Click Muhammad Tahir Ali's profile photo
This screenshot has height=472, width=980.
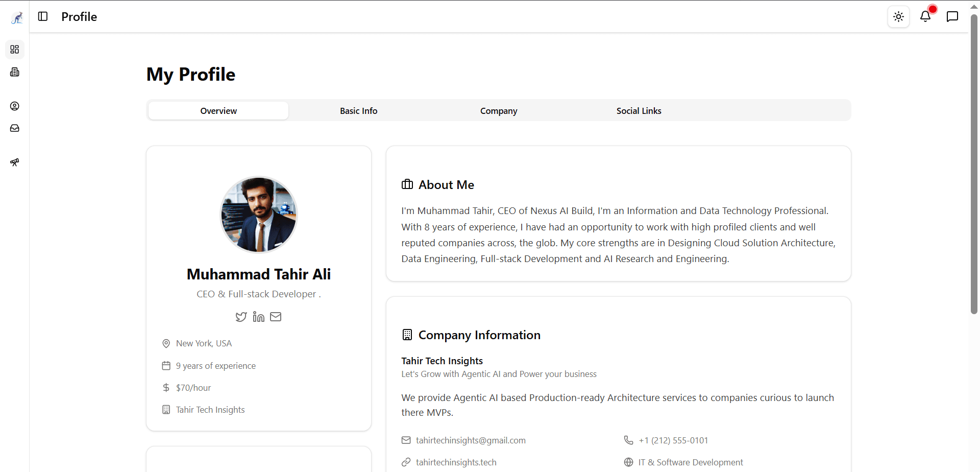[258, 215]
